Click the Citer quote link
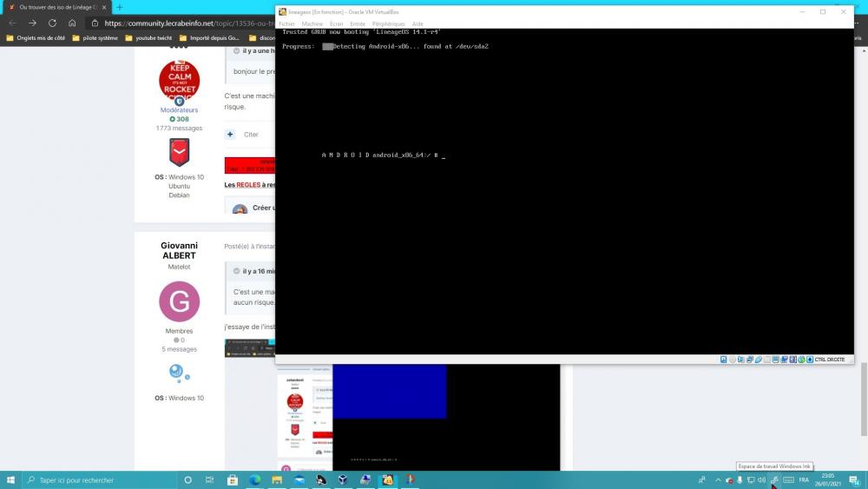This screenshot has width=868, height=489. [251, 135]
